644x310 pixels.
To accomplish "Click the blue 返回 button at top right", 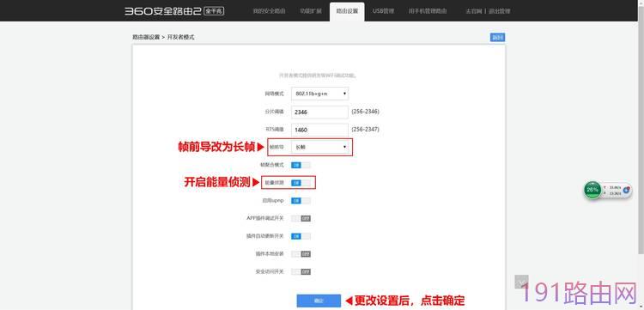I will click(497, 38).
